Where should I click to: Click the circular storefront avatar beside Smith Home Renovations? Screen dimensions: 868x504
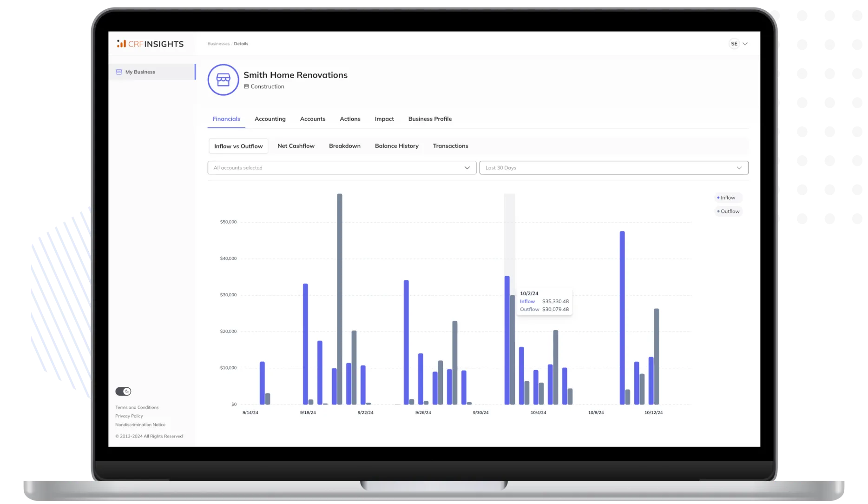[x=223, y=80]
